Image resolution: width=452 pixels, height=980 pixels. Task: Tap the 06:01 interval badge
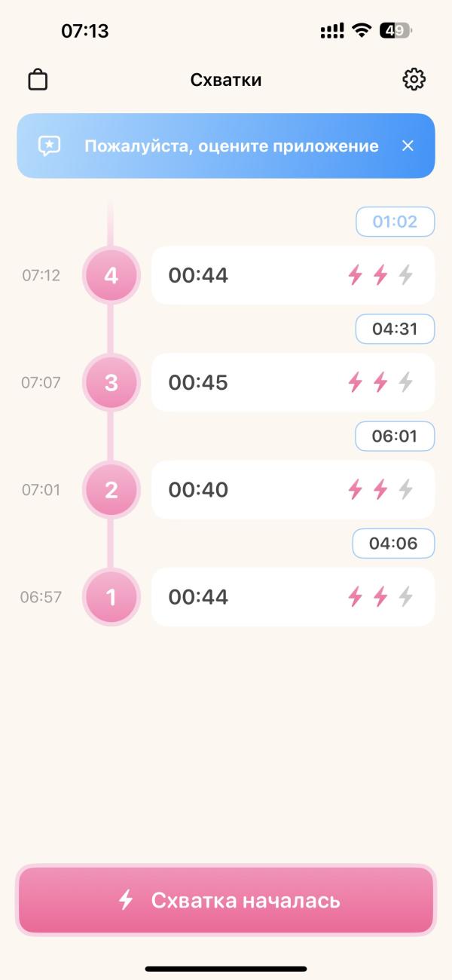(395, 436)
